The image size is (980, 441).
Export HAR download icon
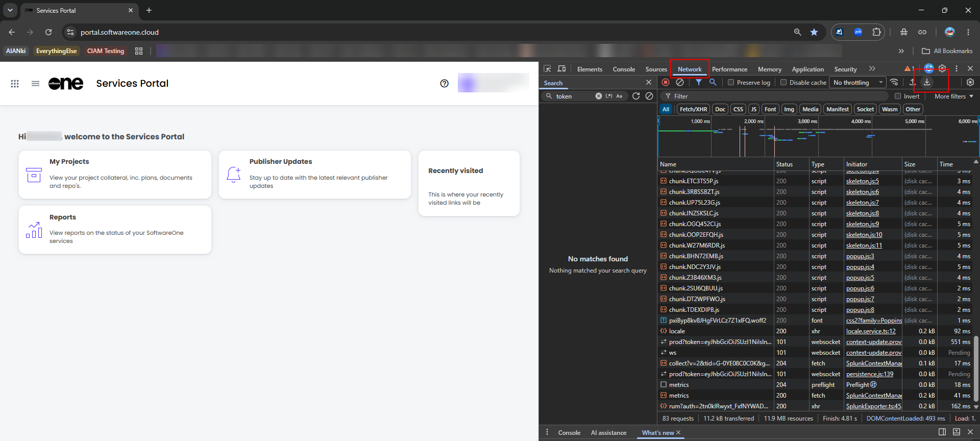pos(927,82)
